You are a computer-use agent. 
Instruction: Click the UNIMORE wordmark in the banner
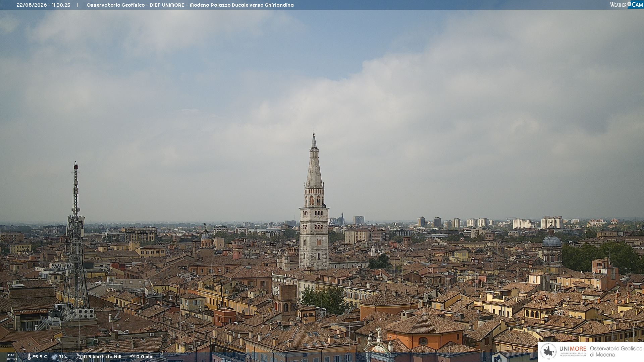[573, 349]
